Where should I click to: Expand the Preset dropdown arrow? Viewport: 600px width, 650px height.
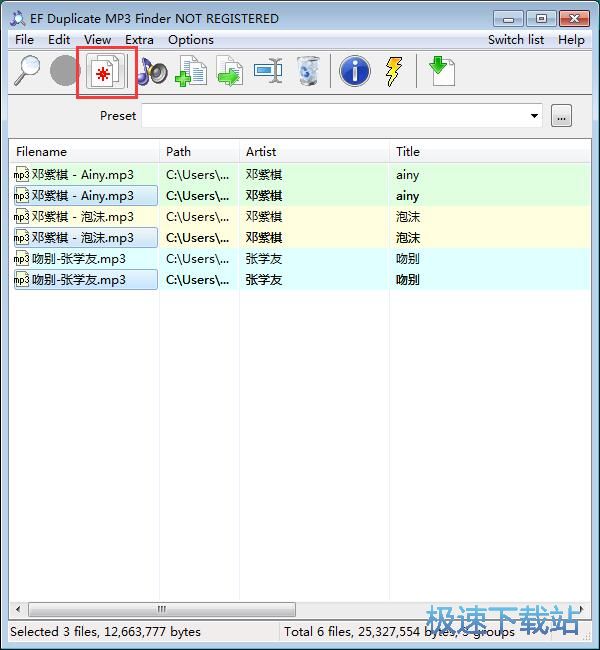534,116
